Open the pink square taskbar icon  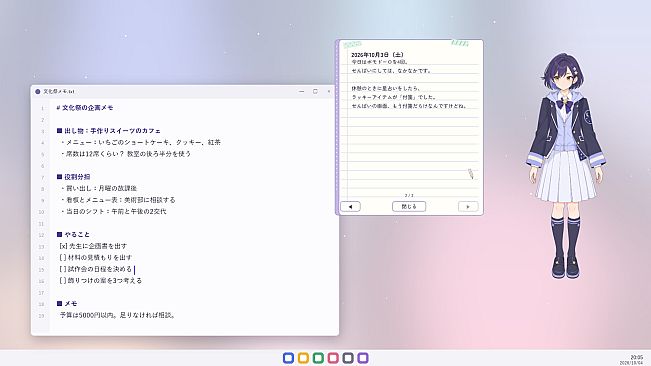point(333,358)
